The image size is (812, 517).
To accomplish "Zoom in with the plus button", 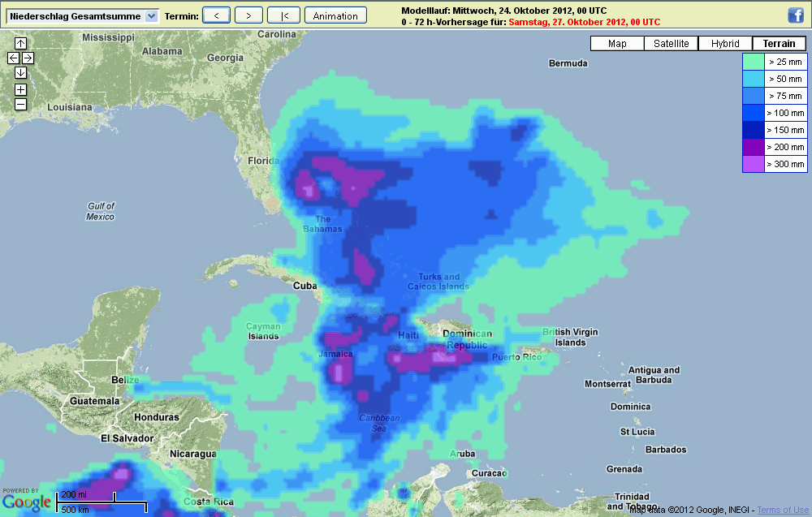I will [20, 89].
